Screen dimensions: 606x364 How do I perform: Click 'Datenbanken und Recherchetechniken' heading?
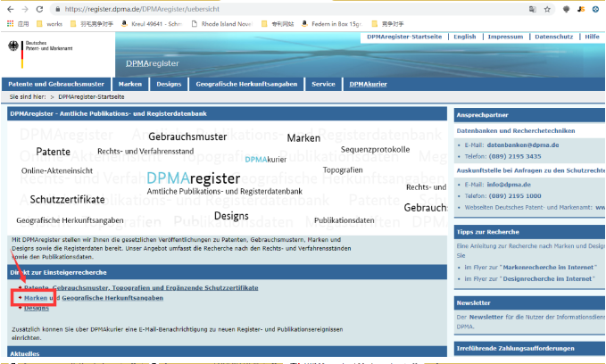pos(516,131)
